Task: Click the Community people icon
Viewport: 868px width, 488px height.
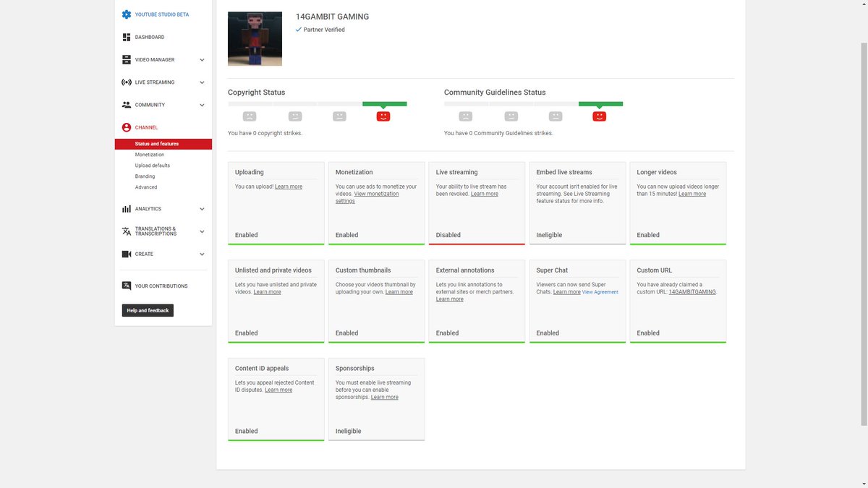Action: [127, 105]
